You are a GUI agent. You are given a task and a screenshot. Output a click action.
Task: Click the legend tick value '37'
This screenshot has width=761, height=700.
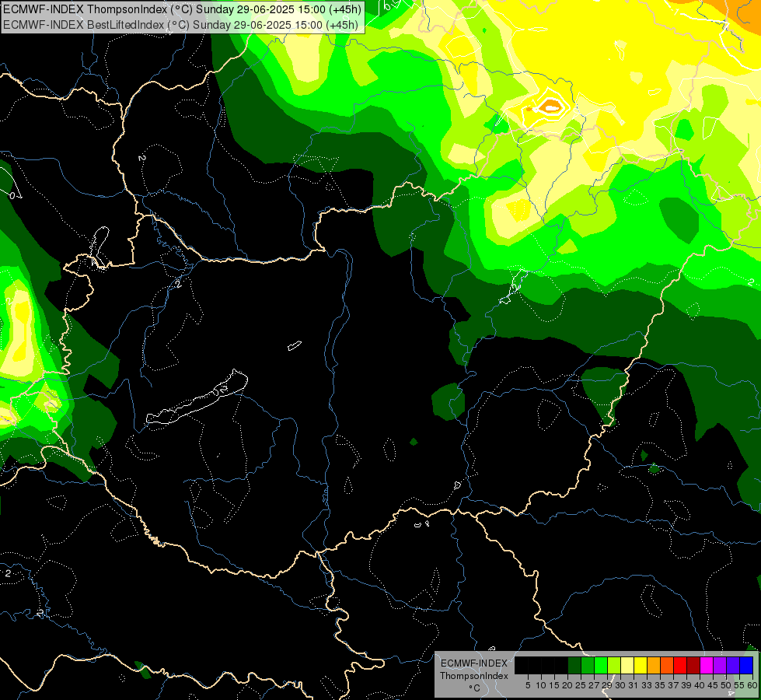[x=673, y=685]
